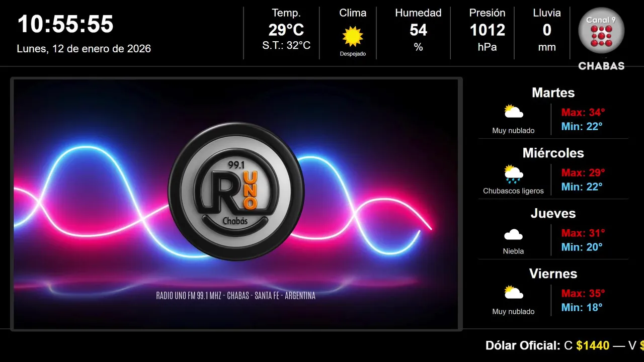Click Martes Max: 34° value
The image size is (644, 362).
(x=583, y=112)
